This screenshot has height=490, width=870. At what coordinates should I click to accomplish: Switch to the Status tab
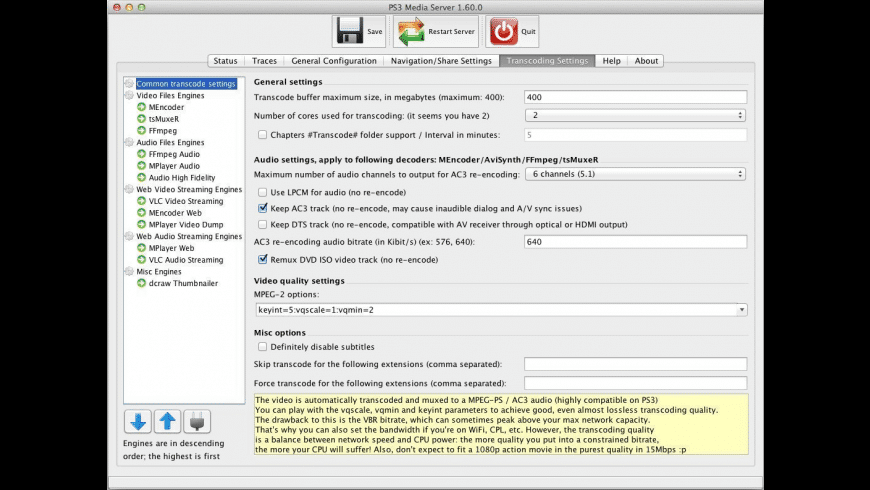pos(225,61)
